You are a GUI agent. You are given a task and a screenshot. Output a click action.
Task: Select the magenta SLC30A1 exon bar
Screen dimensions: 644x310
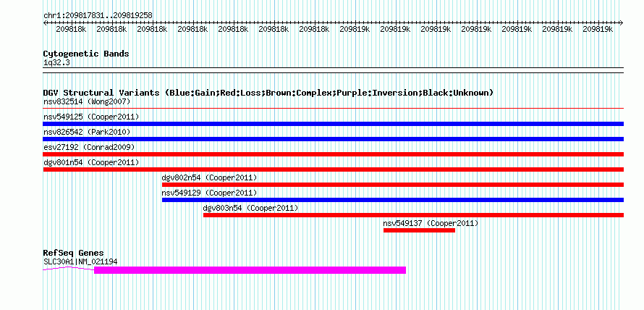(250, 270)
